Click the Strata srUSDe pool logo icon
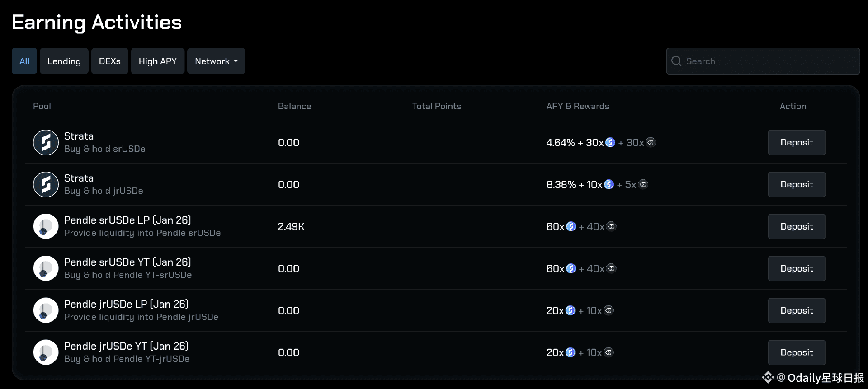868x389 pixels. click(46, 142)
